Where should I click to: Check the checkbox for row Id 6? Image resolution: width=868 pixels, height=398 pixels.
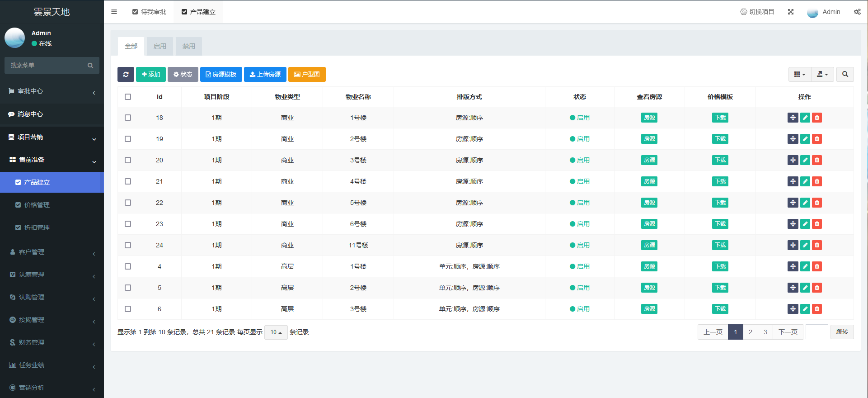(x=128, y=309)
